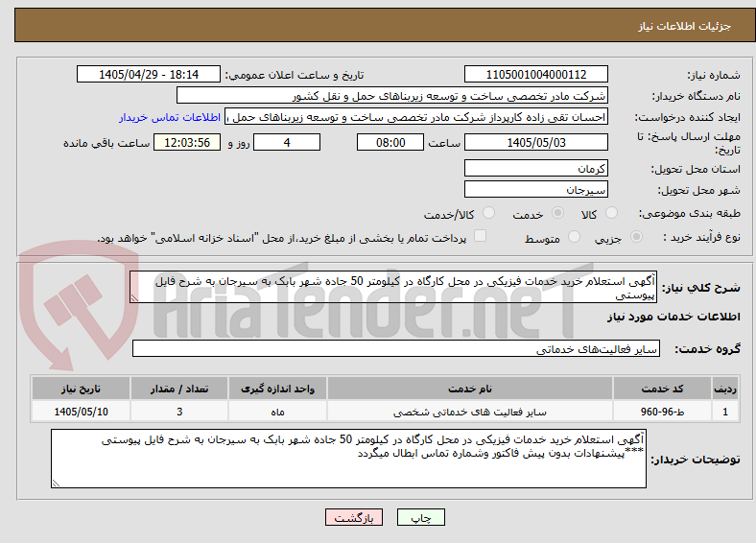The height and width of the screenshot is (543, 756).
Task: Click the جزئیات اطلاعات نیاز page header
Action: coord(685,26)
